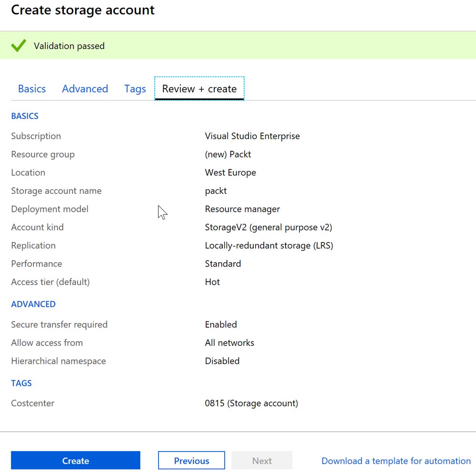
Task: Switch to the Basics tab
Action: coord(32,89)
